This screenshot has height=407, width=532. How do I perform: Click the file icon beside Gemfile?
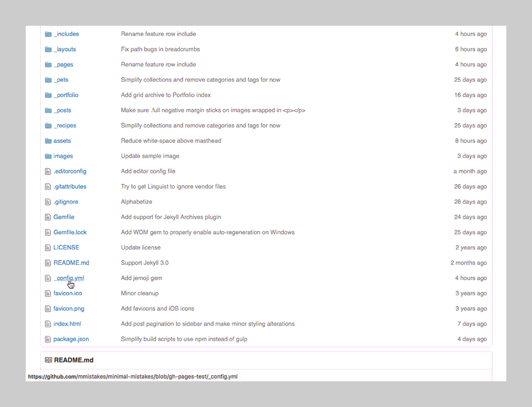[48, 217]
